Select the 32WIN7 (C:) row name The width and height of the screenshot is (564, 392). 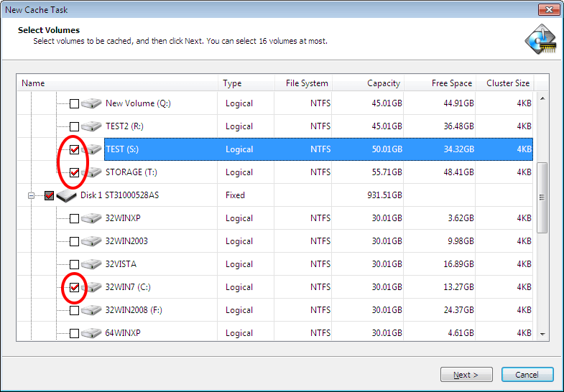pos(128,287)
